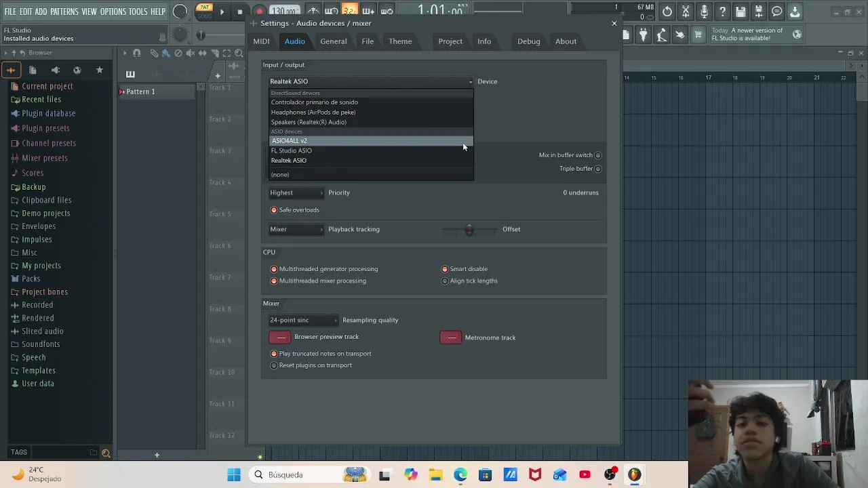Viewport: 868px width, 488px height.
Task: Select the browser favorites star icon
Action: pyautogui.click(x=100, y=70)
